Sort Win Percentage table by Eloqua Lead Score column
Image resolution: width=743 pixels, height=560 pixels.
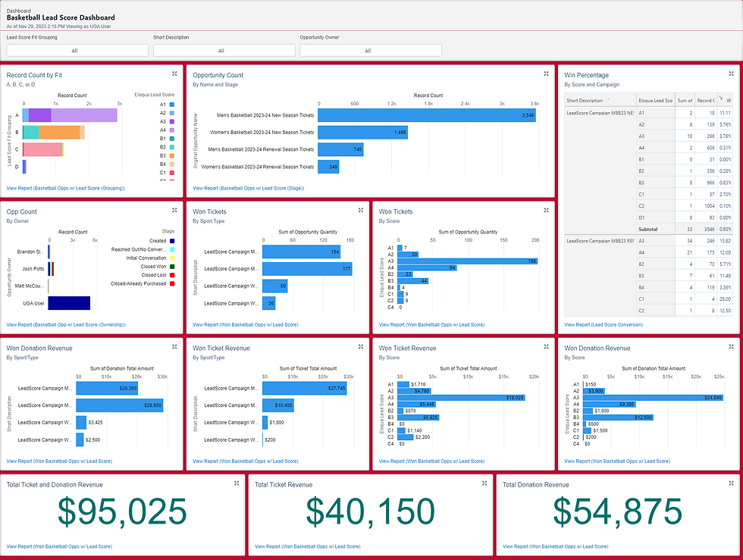(655, 101)
